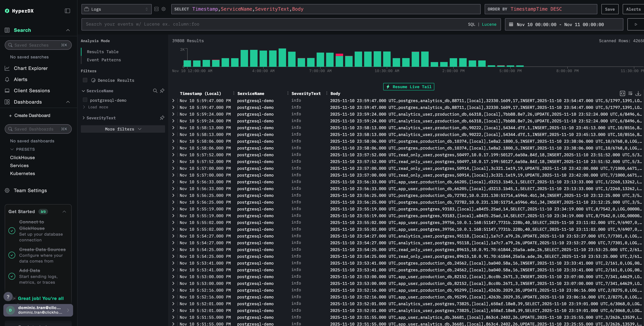Run the search with the play icon

point(636,24)
